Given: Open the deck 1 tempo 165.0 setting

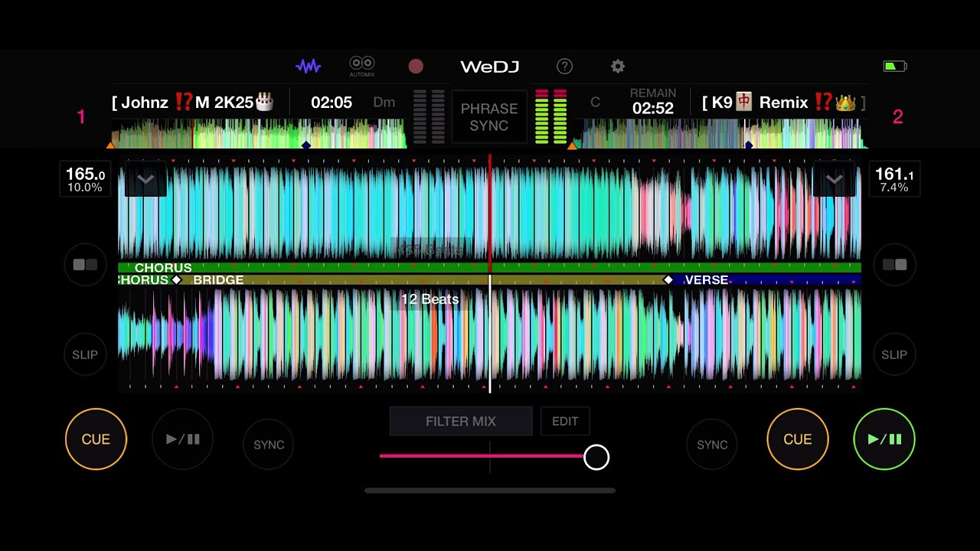Looking at the screenshot, I should (85, 180).
